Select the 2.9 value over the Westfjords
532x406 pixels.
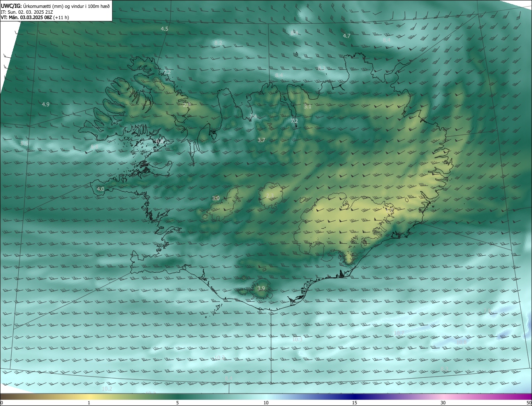tap(187, 105)
